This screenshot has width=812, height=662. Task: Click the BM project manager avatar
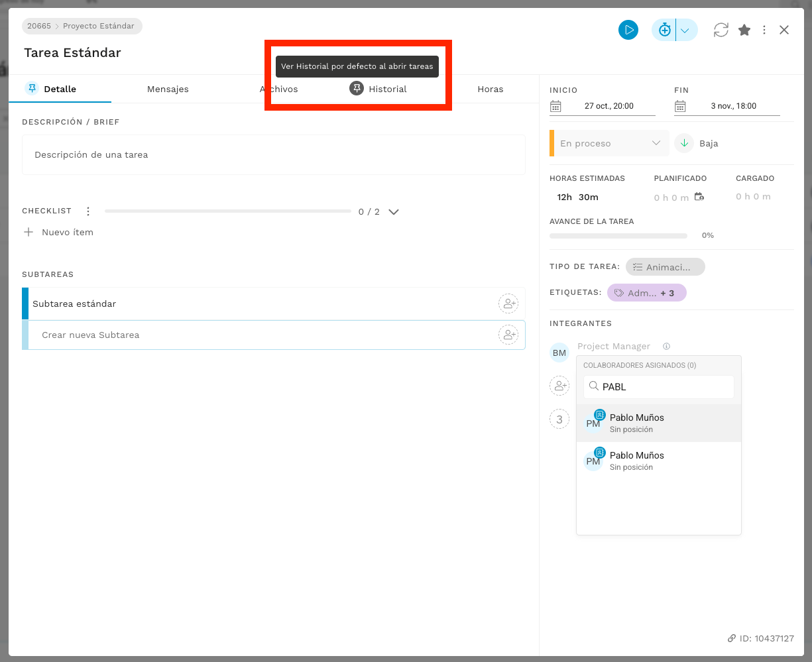pos(559,353)
